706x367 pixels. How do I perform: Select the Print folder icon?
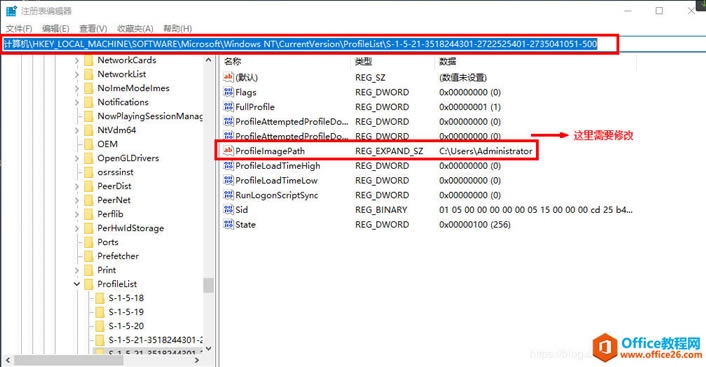[x=89, y=270]
